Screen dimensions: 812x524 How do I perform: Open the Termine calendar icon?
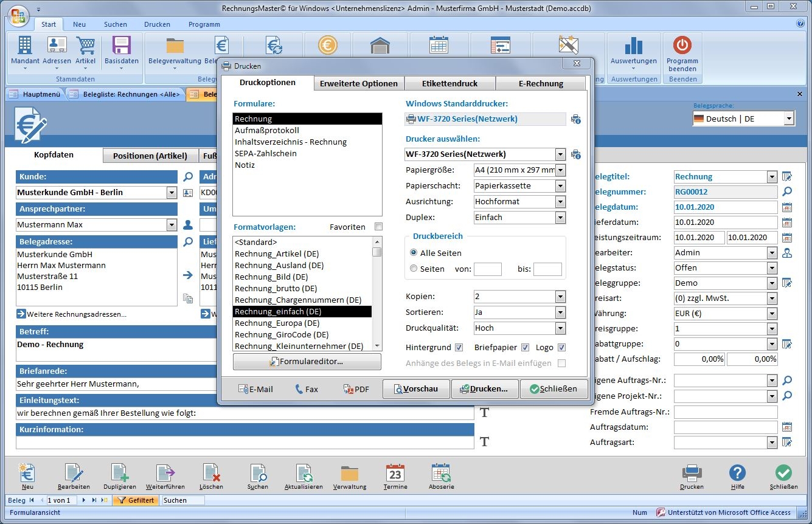[395, 473]
